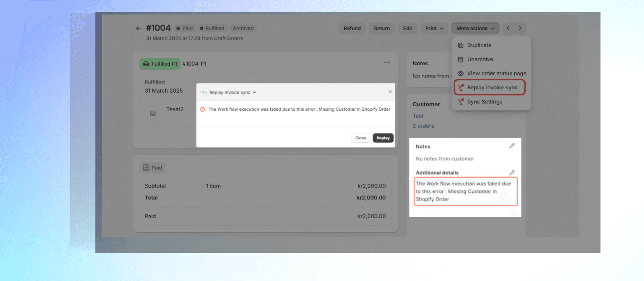The height and width of the screenshot is (281, 644).
Task: Go to the next order arrow
Action: (x=520, y=28)
